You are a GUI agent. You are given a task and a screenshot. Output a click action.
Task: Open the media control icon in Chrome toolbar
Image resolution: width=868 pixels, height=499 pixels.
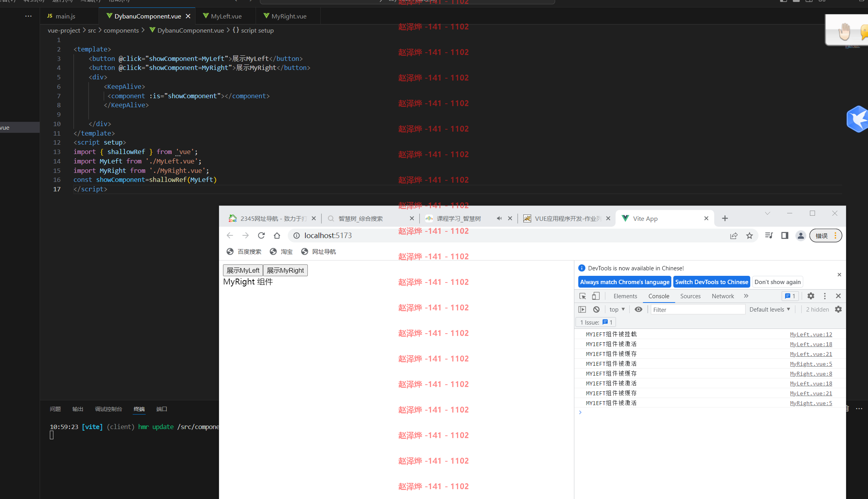tap(769, 235)
